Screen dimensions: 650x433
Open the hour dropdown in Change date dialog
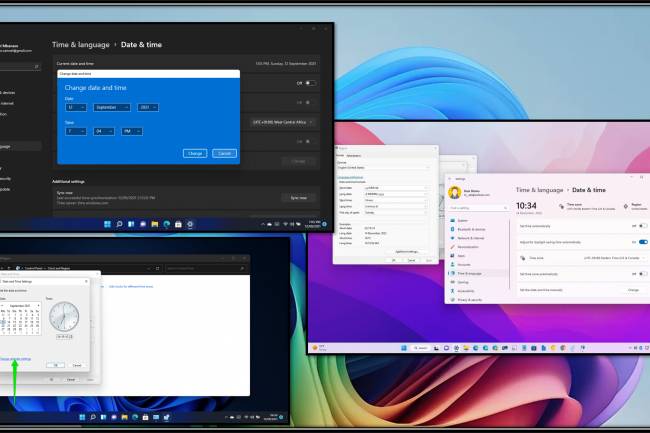[76, 131]
